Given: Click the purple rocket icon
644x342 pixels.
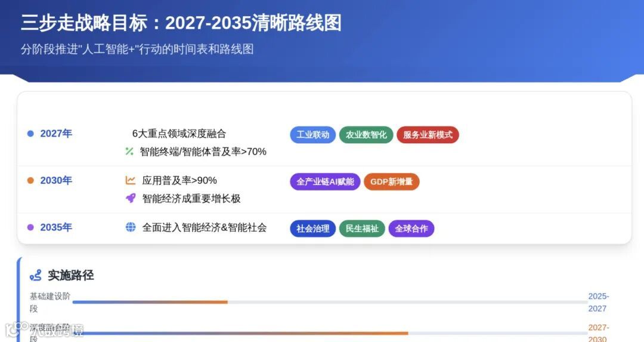Looking at the screenshot, I should tap(130, 199).
